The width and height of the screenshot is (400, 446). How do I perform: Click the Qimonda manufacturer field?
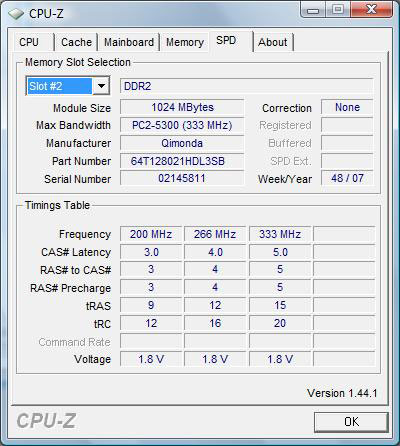point(182,143)
